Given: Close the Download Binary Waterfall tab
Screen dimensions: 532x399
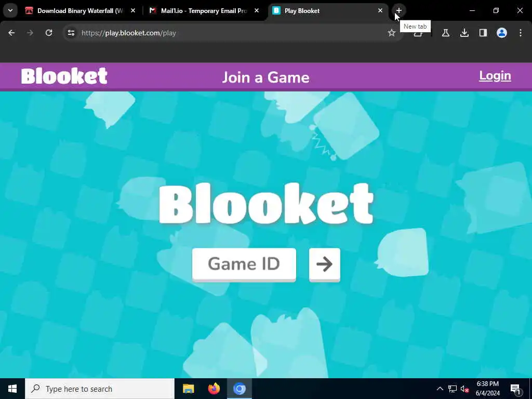Looking at the screenshot, I should point(133,11).
